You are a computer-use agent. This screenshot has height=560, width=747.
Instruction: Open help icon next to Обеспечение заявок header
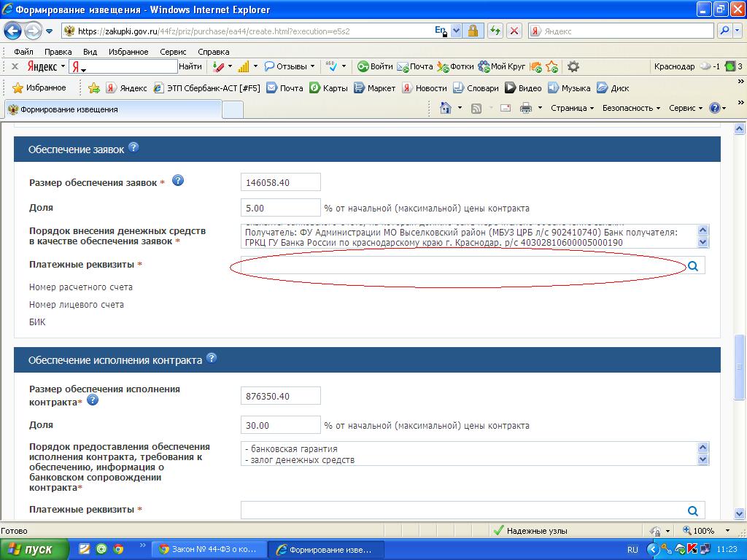[134, 147]
